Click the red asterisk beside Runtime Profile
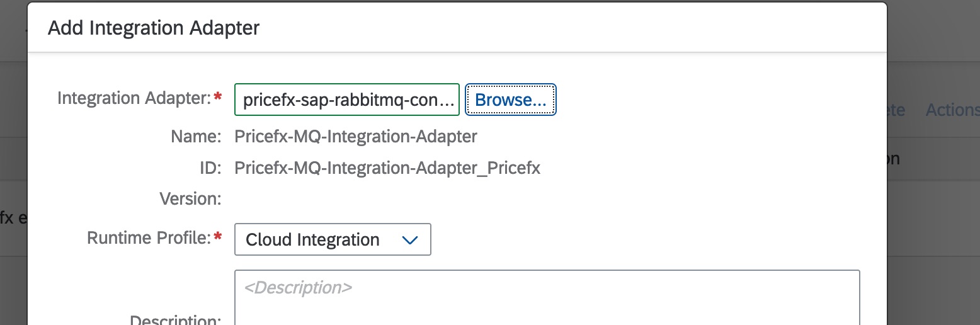 pyautogui.click(x=218, y=237)
